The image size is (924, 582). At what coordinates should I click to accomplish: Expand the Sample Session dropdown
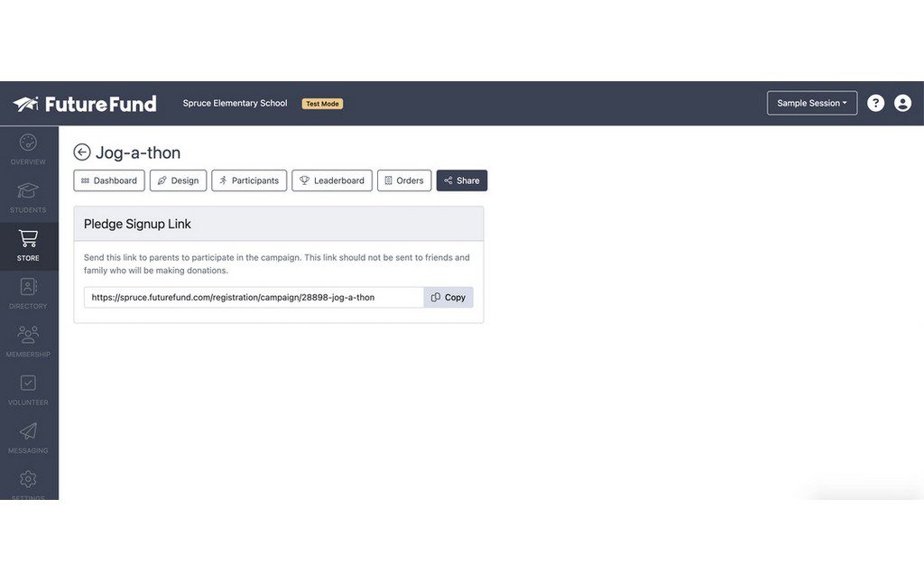(811, 103)
